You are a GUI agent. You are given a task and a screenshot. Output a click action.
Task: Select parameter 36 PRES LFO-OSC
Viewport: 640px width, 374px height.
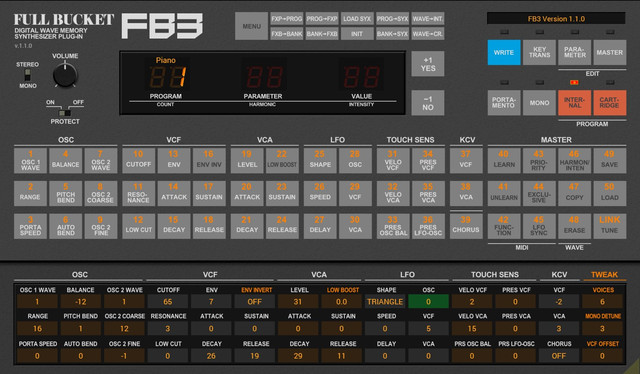428,226
